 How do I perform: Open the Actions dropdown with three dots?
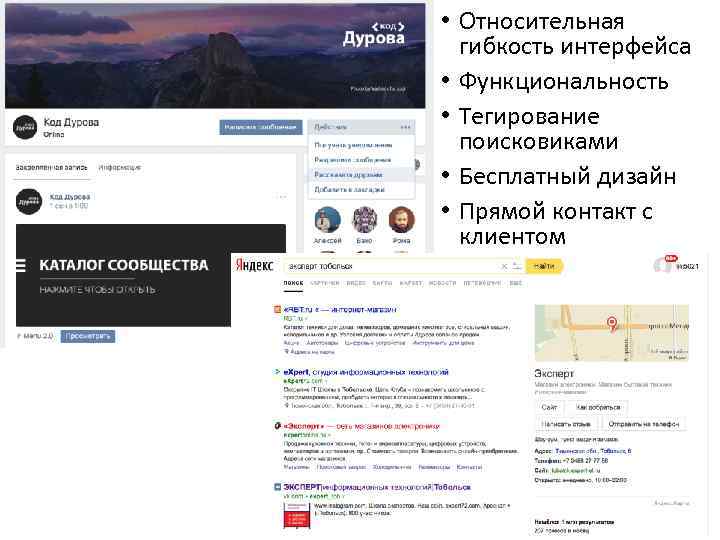[x=362, y=127]
